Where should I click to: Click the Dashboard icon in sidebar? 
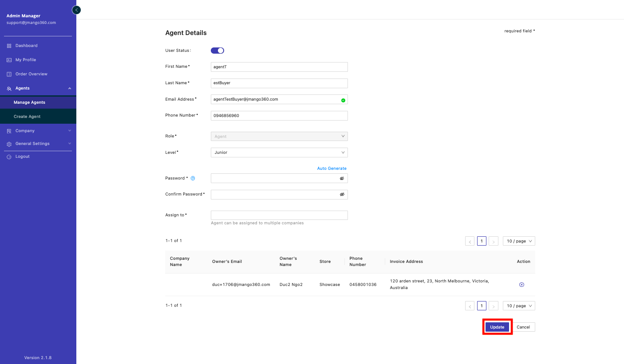point(9,46)
